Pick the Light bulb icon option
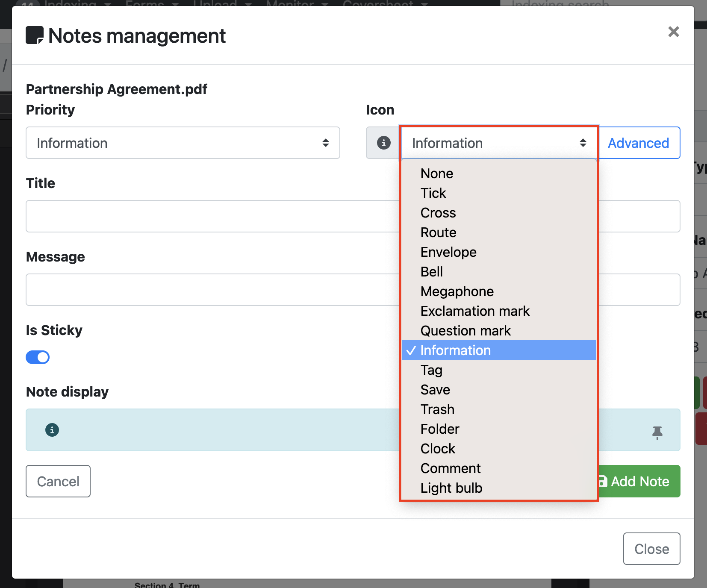This screenshot has width=707, height=588. pos(451,488)
